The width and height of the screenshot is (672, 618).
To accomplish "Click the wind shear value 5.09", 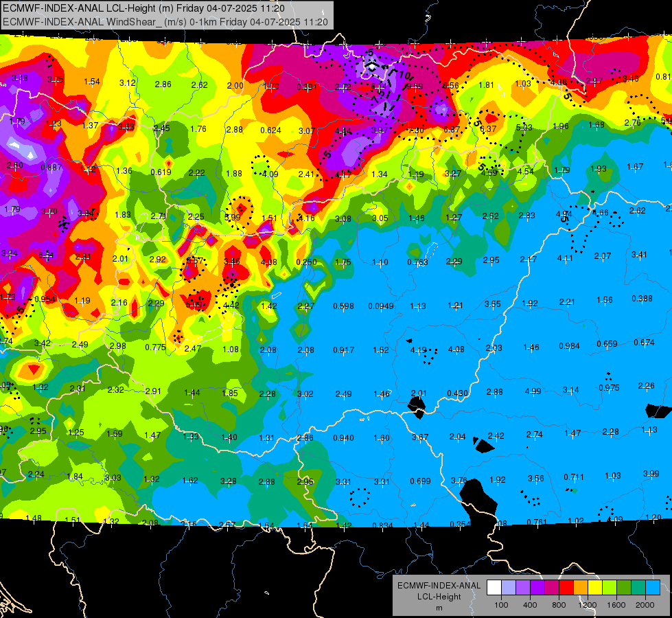I will click(194, 304).
